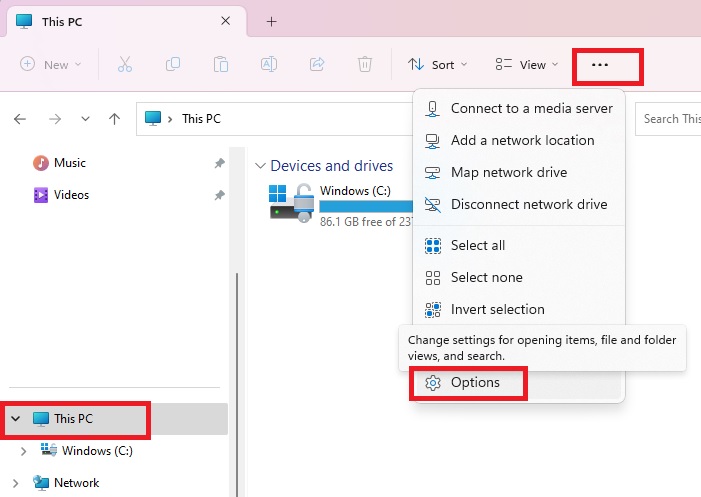Click the Delete trash can icon

(365, 64)
